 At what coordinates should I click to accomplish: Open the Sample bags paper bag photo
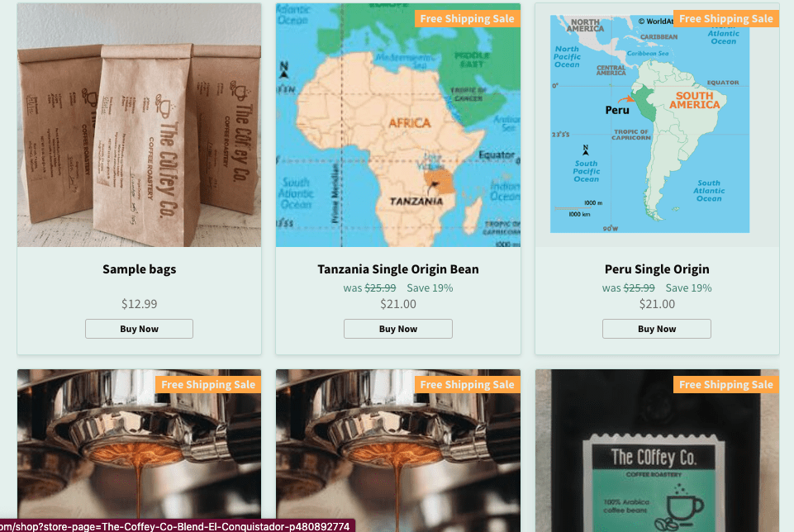click(x=140, y=125)
